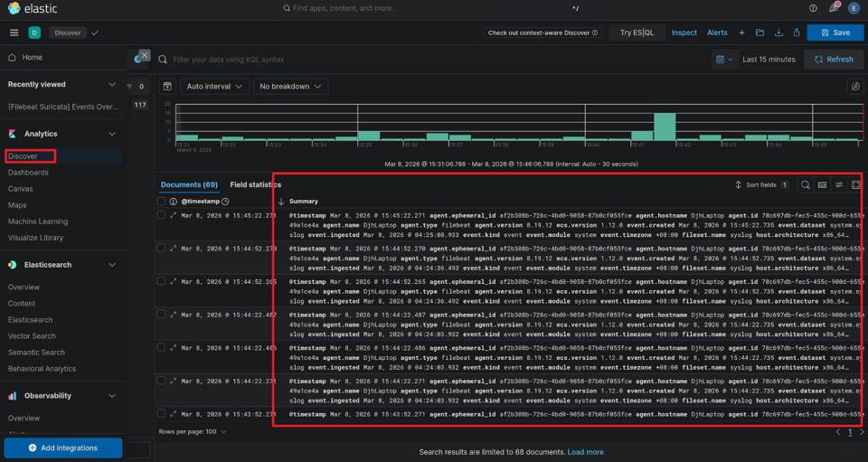The height and width of the screenshot is (462, 868).
Task: Click the Refresh button
Action: 834,59
